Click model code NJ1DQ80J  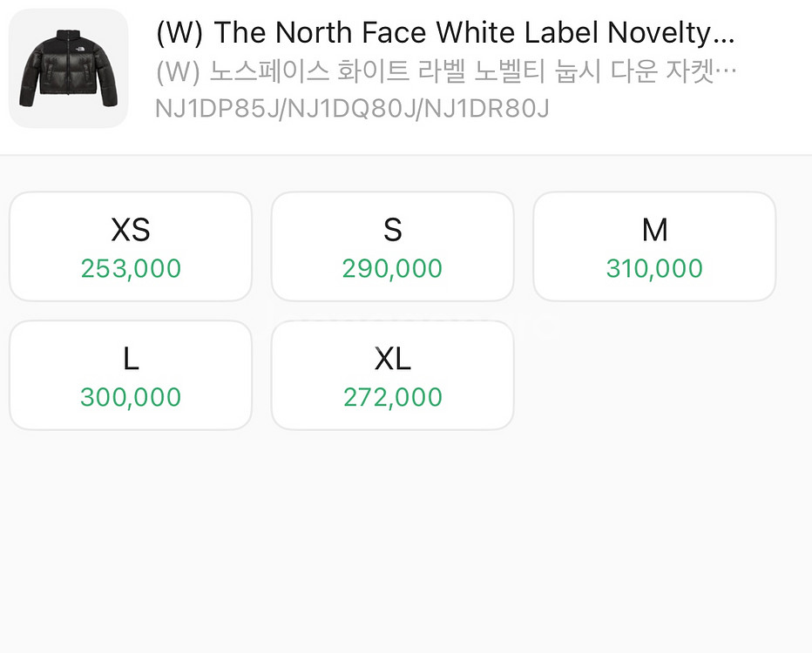pyautogui.click(x=353, y=109)
